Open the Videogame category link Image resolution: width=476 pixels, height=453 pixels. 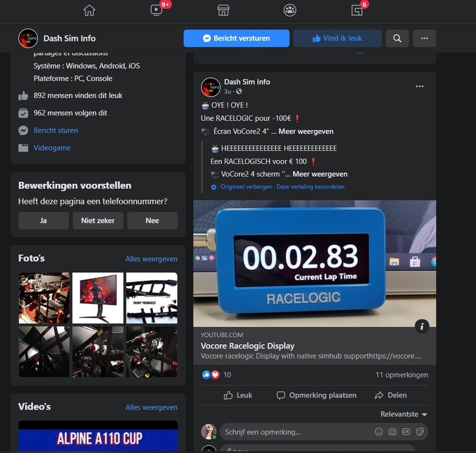point(52,147)
